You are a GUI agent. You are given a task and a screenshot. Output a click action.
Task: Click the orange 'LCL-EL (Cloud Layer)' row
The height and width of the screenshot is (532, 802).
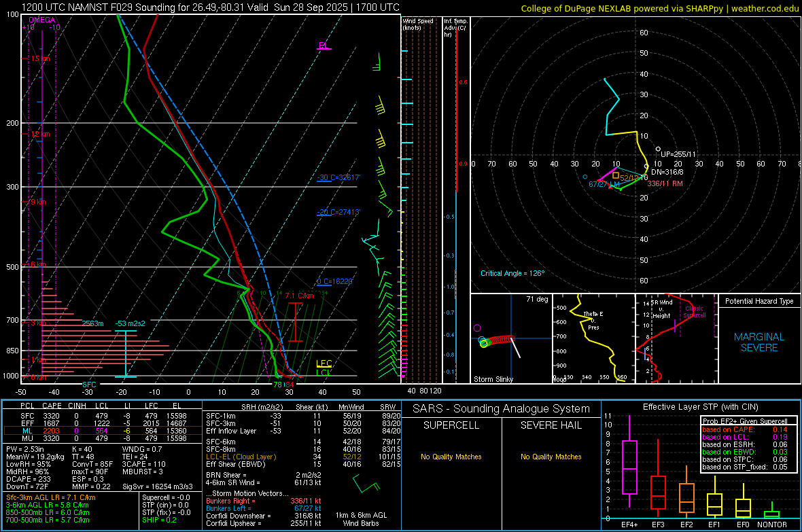click(x=303, y=457)
